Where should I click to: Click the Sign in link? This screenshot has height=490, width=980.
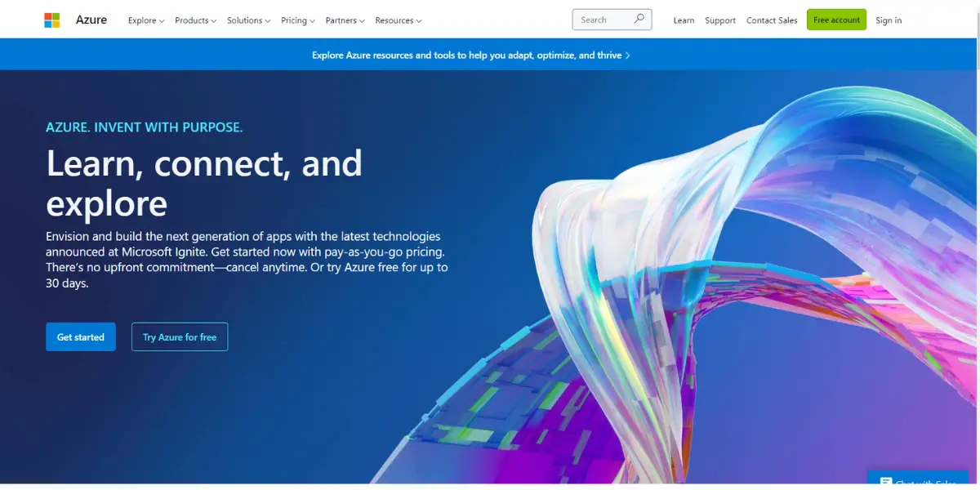[x=889, y=20]
